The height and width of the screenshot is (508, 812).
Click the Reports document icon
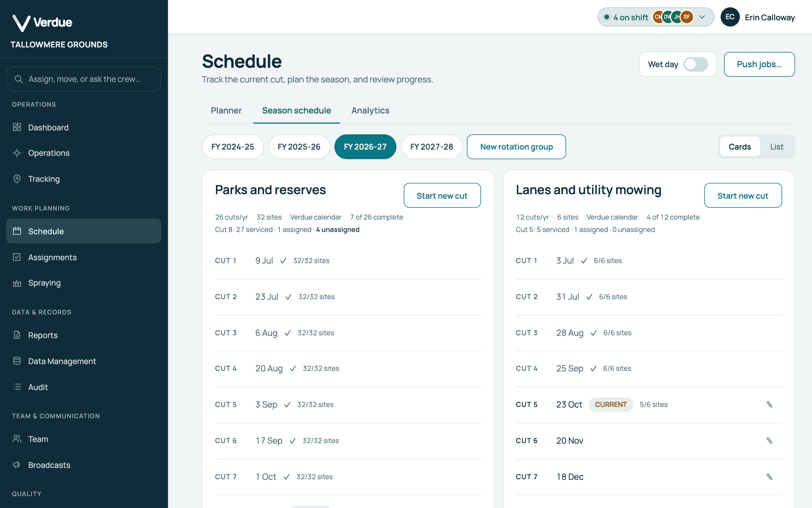[x=17, y=335]
